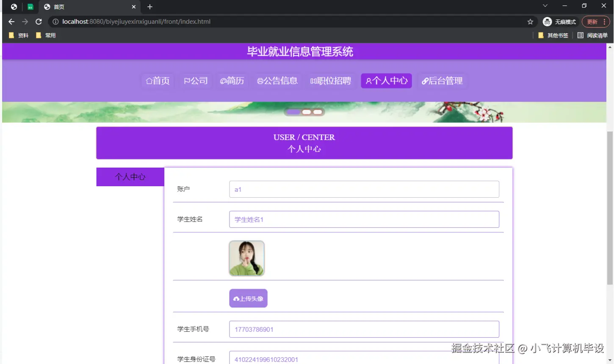Viewport: 614px width, 364px height.
Task: Click the student avatar photo thumbnail
Action: pos(246,258)
